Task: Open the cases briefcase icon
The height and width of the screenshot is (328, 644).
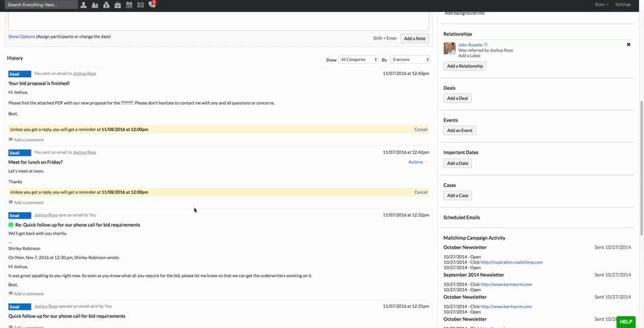Action: click(x=117, y=5)
